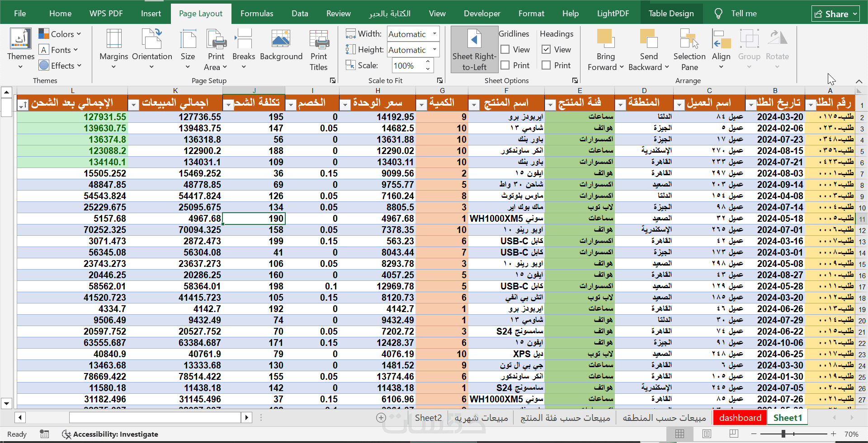Open the Margins options
Image resolution: width=868 pixels, height=443 pixels.
pyautogui.click(x=113, y=48)
